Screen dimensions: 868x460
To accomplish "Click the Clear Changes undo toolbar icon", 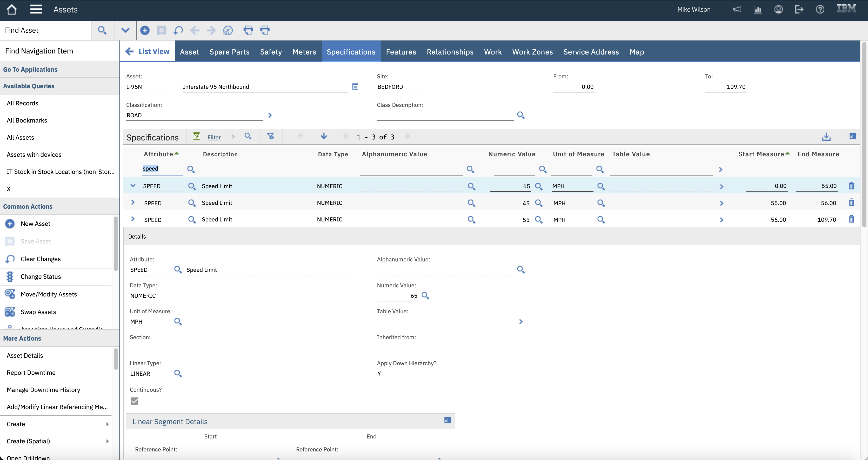I will 178,30.
